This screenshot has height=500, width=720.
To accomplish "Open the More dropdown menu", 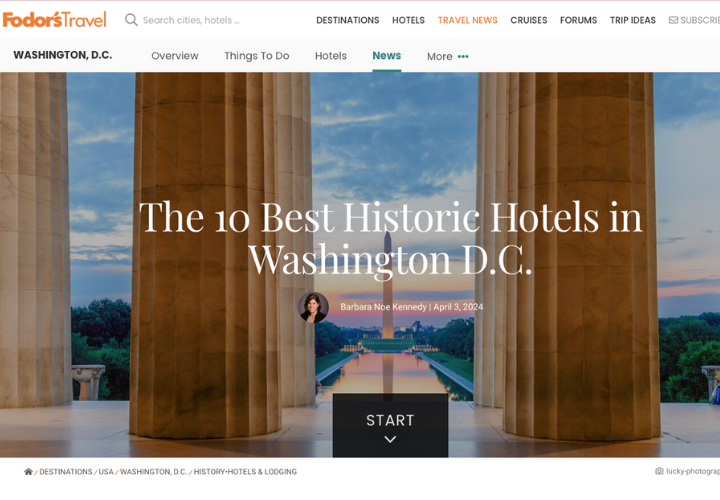I will (x=448, y=56).
